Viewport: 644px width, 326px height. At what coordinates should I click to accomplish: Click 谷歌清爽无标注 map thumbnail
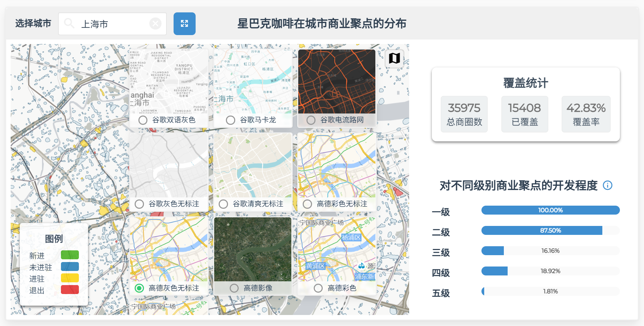click(253, 165)
